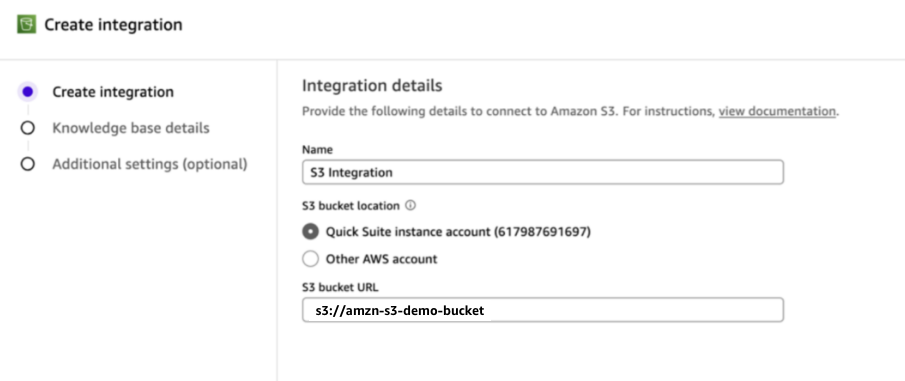The width and height of the screenshot is (905, 381).
Task: Click the S3 bucket URL field label
Action: 341,287
